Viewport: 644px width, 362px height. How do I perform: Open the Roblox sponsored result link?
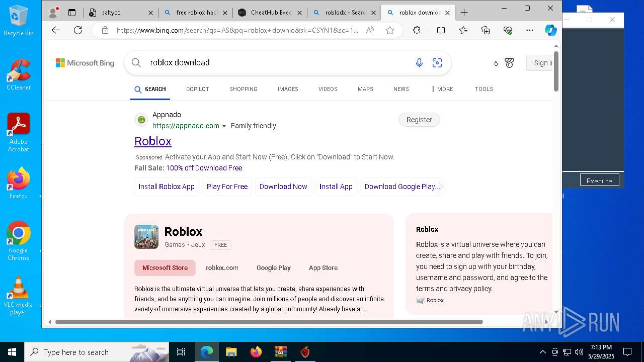[153, 141]
